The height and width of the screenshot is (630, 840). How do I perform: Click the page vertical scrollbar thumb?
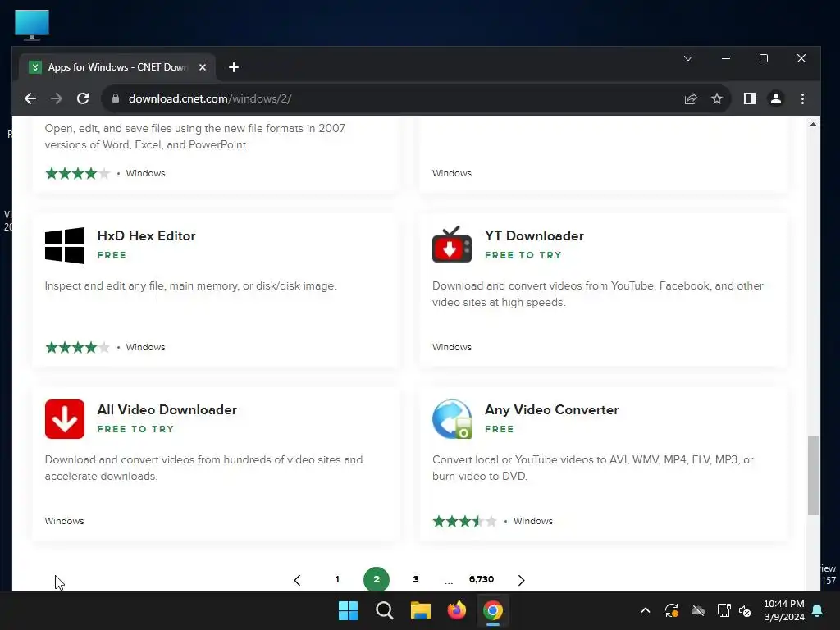[x=813, y=475]
